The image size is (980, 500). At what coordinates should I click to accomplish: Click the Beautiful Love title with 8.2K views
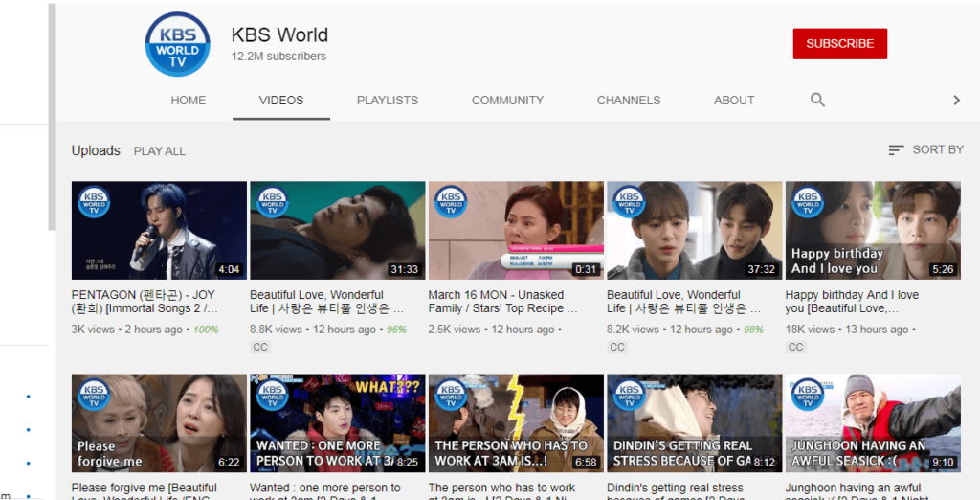tap(683, 302)
